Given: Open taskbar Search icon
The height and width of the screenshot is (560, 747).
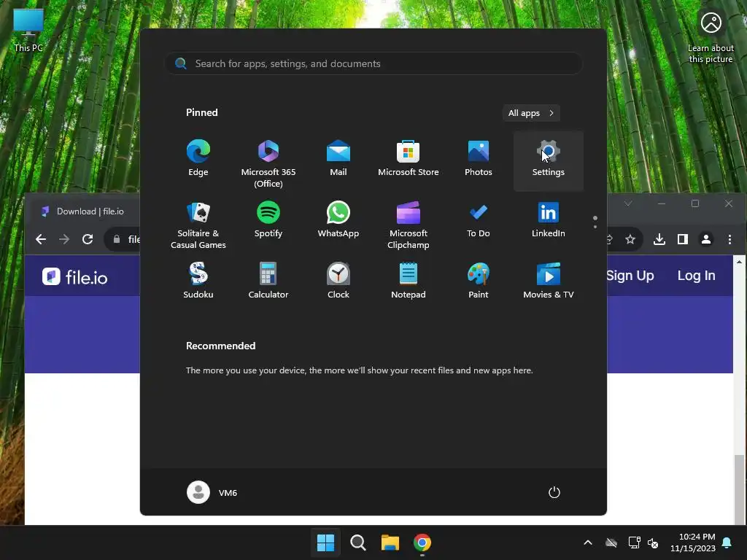Looking at the screenshot, I should pos(357,542).
